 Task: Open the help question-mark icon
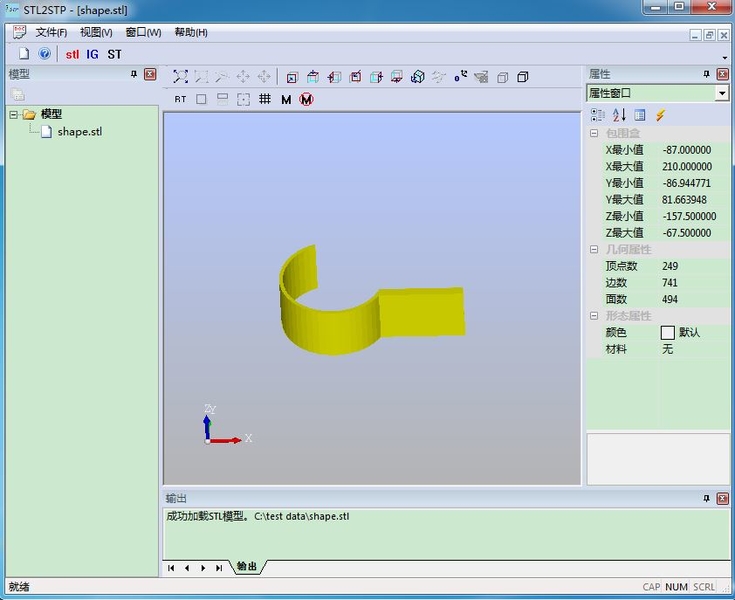(45, 54)
